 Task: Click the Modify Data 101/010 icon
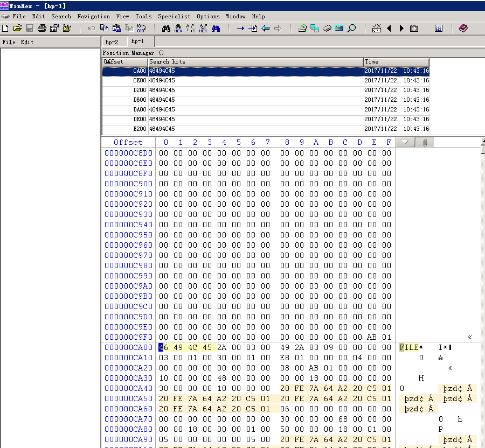pyautogui.click(x=141, y=29)
